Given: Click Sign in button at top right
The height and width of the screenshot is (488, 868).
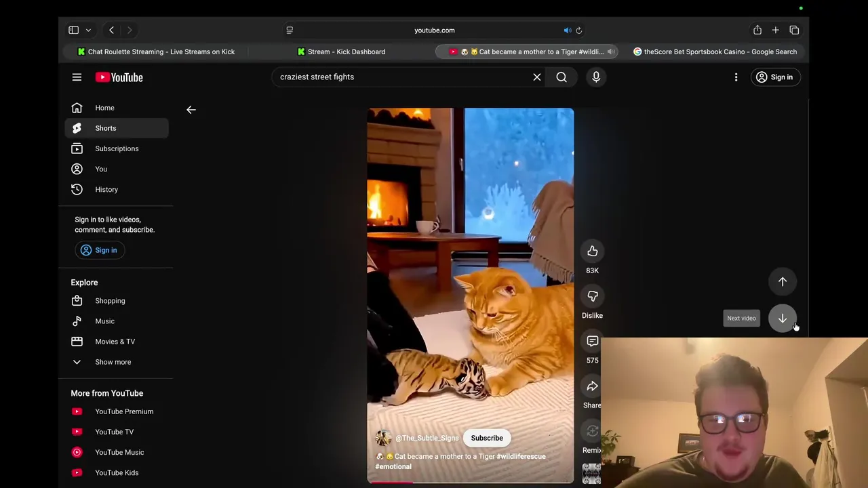Looking at the screenshot, I should pyautogui.click(x=775, y=77).
